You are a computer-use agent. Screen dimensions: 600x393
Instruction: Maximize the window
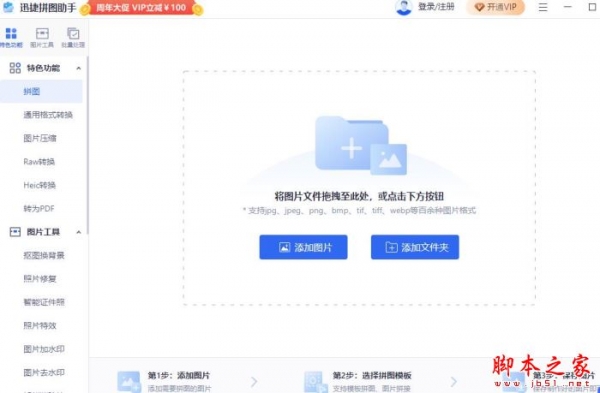click(x=592, y=7)
